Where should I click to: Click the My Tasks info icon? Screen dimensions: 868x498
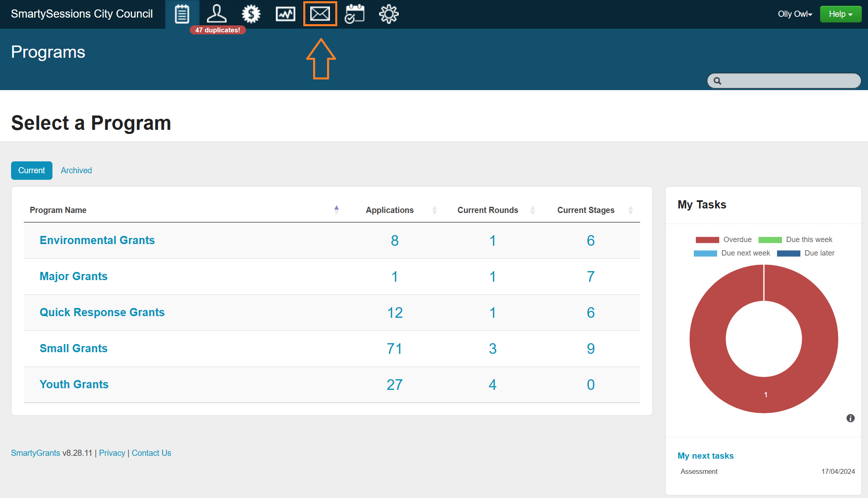pos(850,418)
